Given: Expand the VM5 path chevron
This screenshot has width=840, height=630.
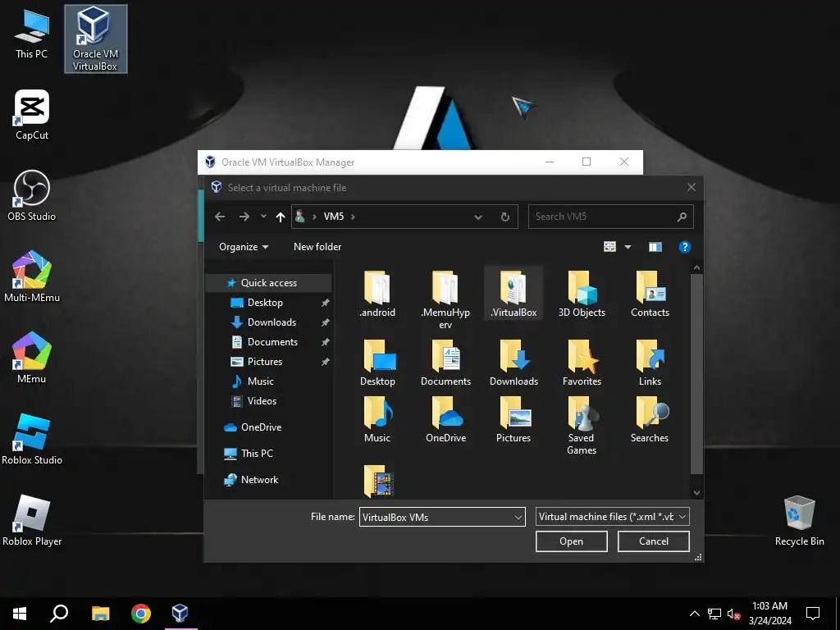Looking at the screenshot, I should click(353, 217).
